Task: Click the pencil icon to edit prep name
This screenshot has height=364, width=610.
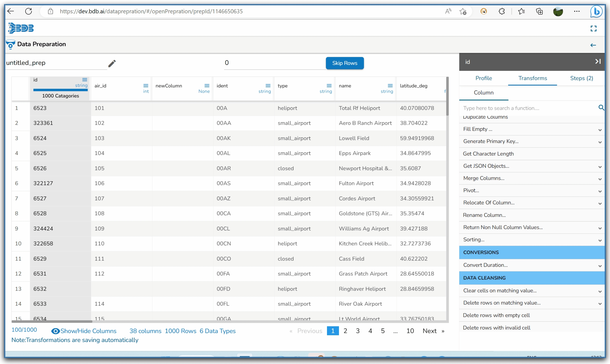Action: click(112, 63)
